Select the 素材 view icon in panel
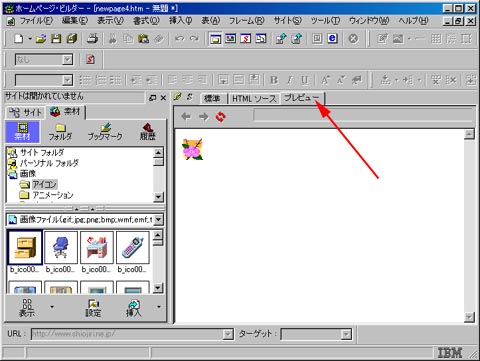The height and width of the screenshot is (361, 480). pyautogui.click(x=23, y=131)
